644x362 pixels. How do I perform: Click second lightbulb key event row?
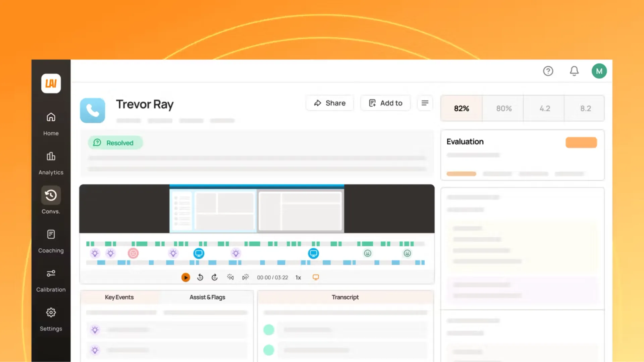pyautogui.click(x=167, y=350)
